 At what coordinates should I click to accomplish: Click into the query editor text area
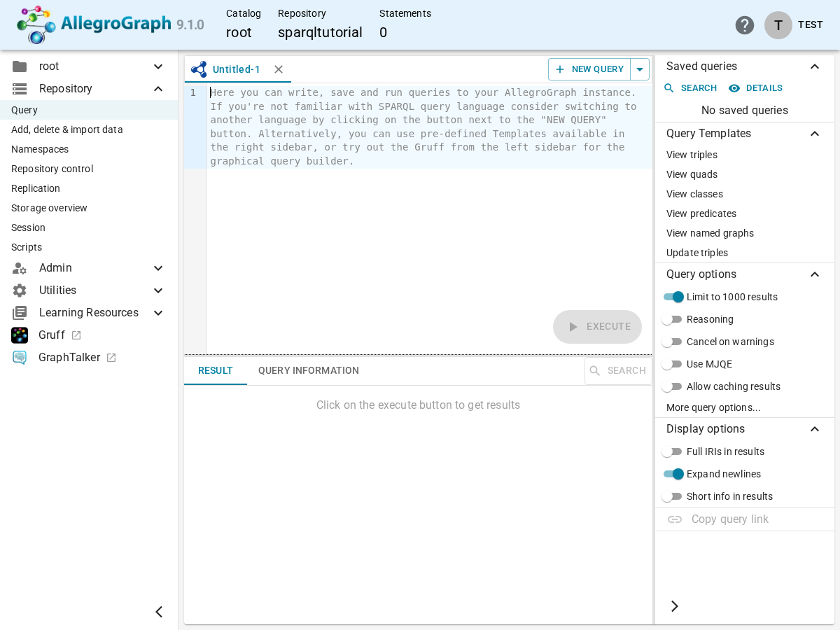click(429, 218)
